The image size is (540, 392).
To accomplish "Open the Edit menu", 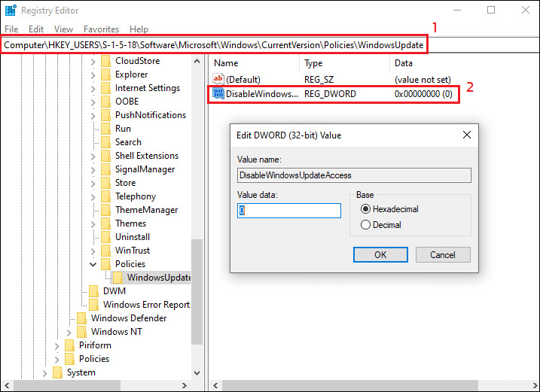I will click(36, 29).
